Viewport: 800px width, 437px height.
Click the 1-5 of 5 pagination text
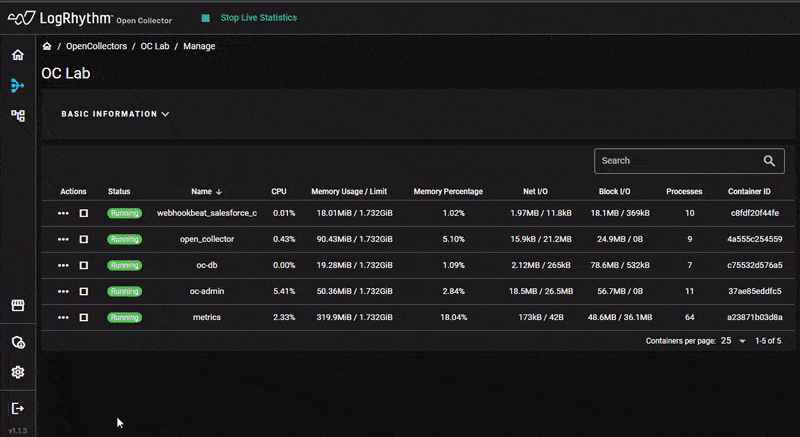click(768, 341)
